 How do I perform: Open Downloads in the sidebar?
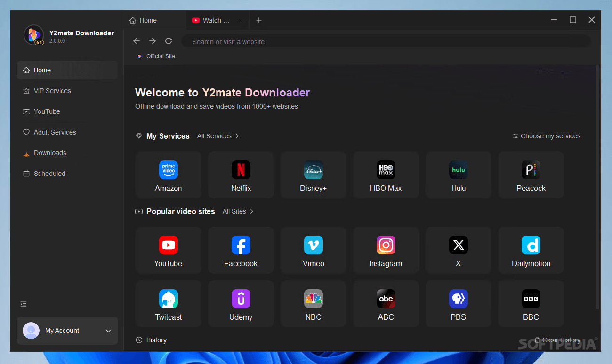point(67,153)
